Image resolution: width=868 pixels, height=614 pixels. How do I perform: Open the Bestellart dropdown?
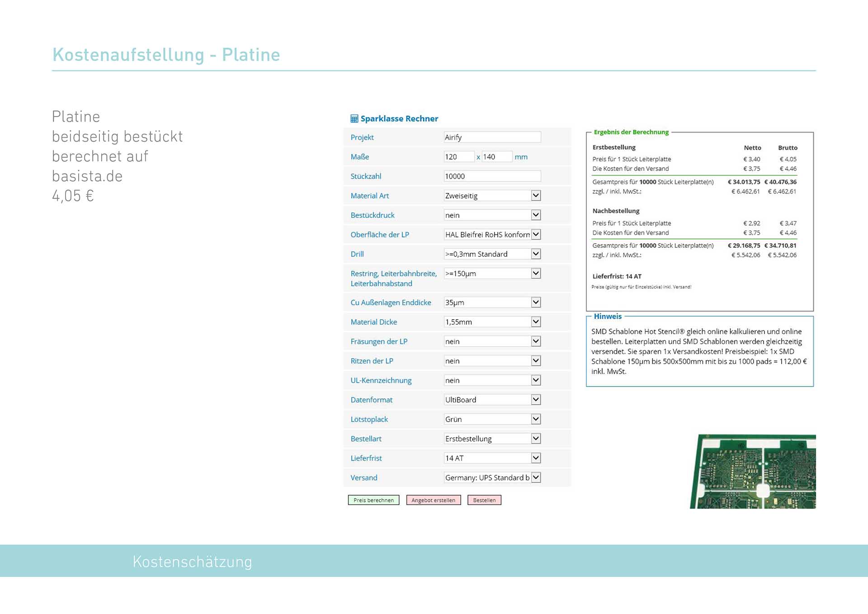tap(536, 439)
